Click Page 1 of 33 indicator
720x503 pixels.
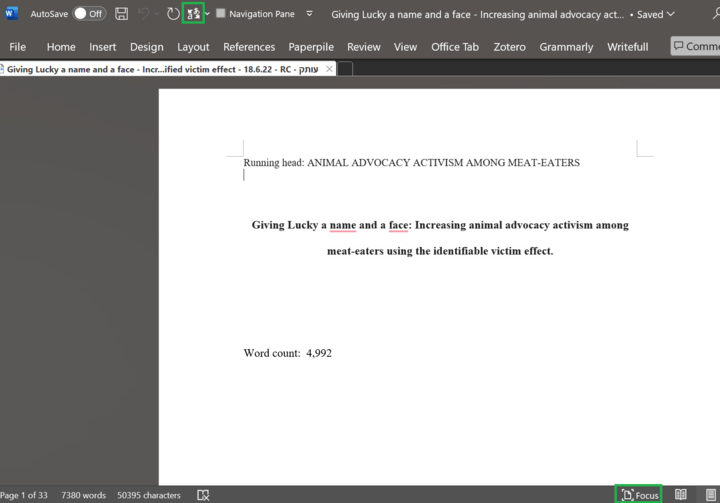pos(24,495)
